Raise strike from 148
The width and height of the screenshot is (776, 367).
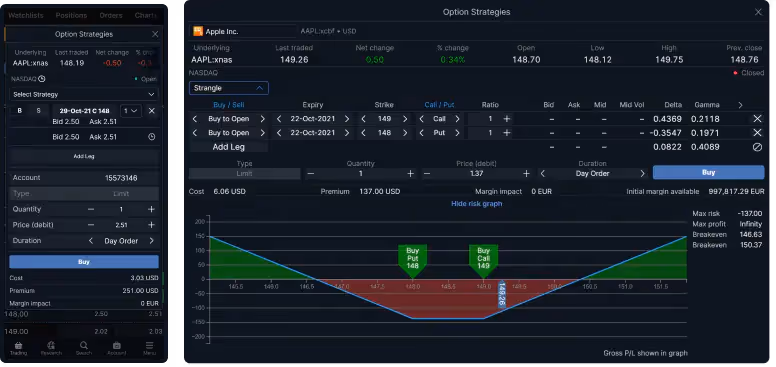click(x=405, y=133)
